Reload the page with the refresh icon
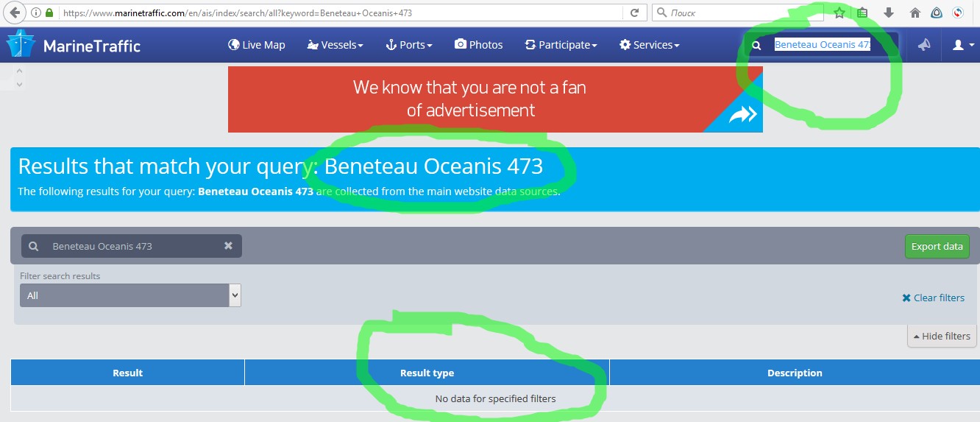 pos(634,13)
